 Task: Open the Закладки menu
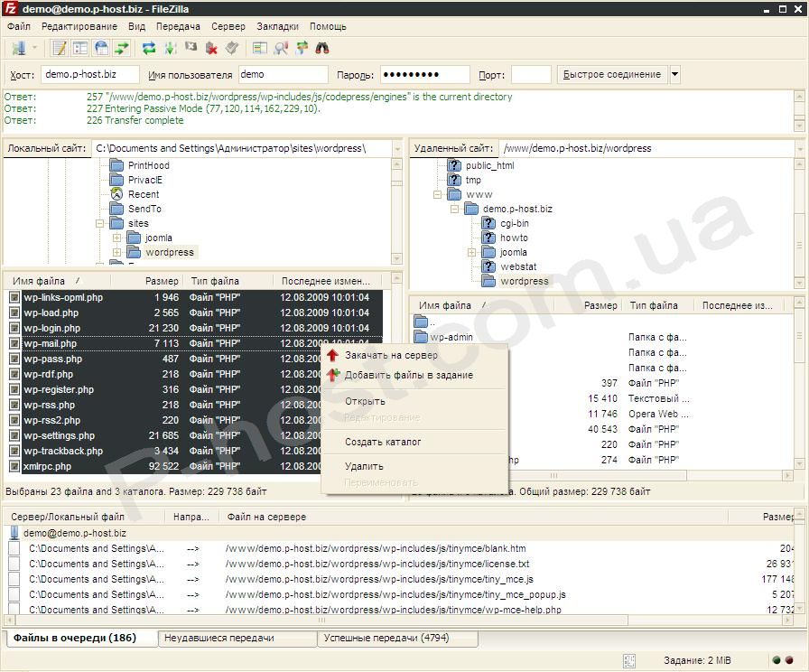[x=277, y=26]
